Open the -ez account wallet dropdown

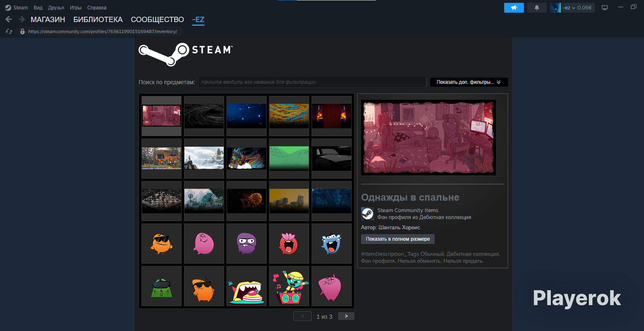pyautogui.click(x=577, y=8)
